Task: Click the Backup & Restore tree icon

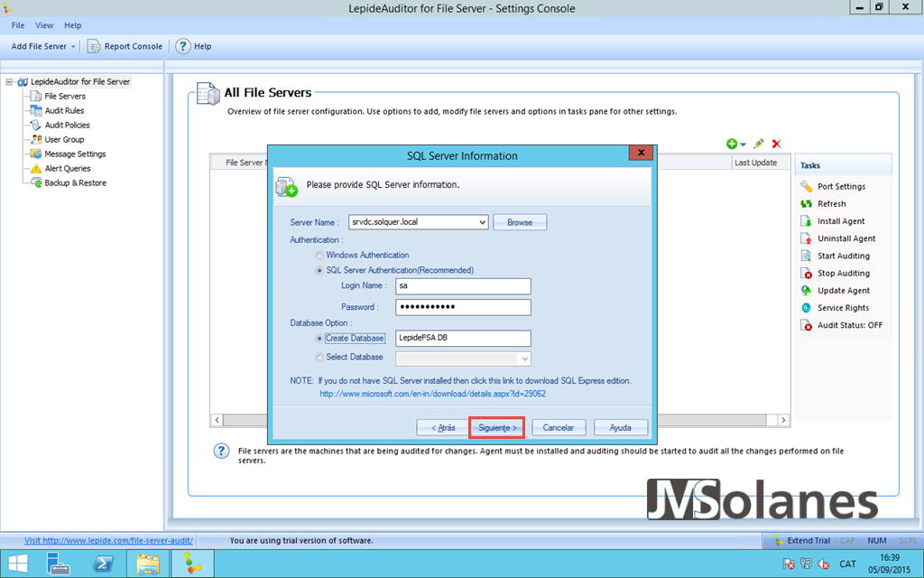Action: point(36,182)
